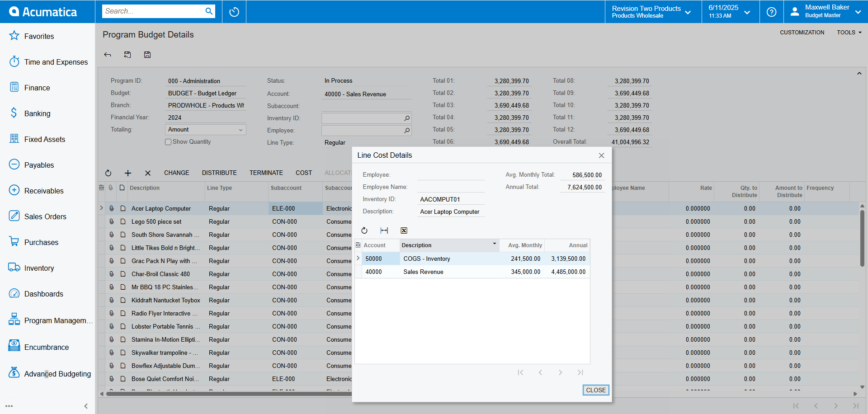
Task: Export line cost details to Excel
Action: click(404, 231)
